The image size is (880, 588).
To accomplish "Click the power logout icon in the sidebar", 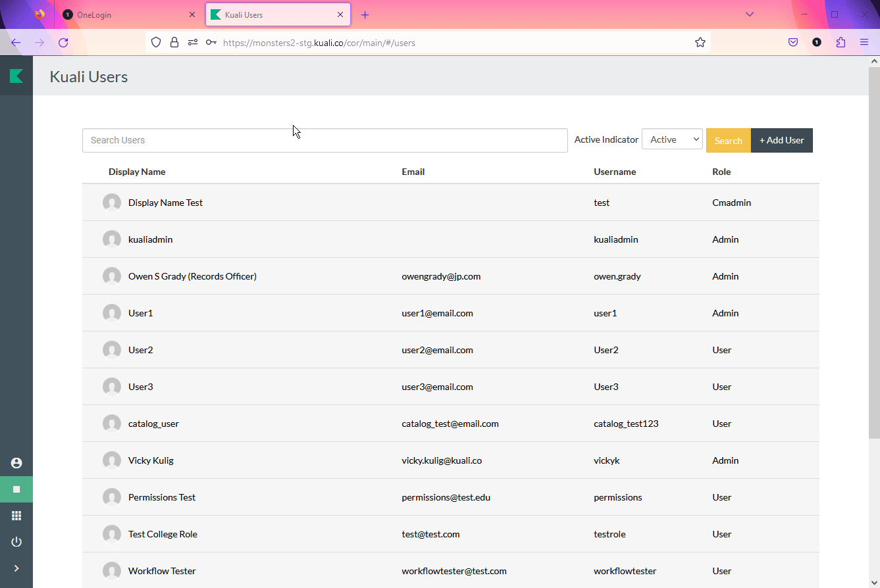I will click(16, 542).
